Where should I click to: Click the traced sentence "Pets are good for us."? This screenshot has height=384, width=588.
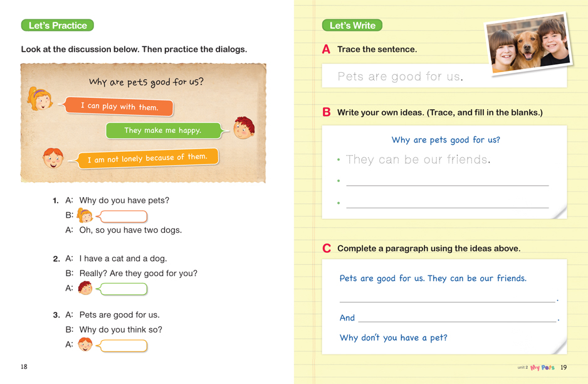click(400, 77)
